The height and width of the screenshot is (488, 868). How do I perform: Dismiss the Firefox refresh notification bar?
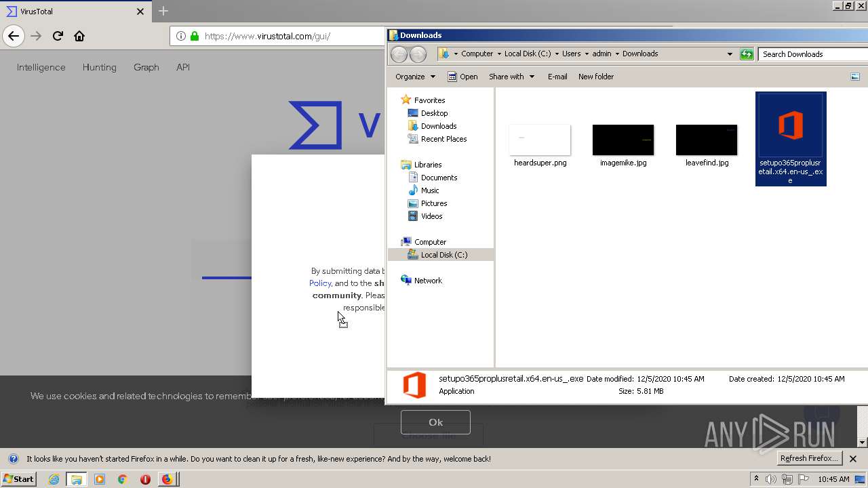click(x=853, y=459)
